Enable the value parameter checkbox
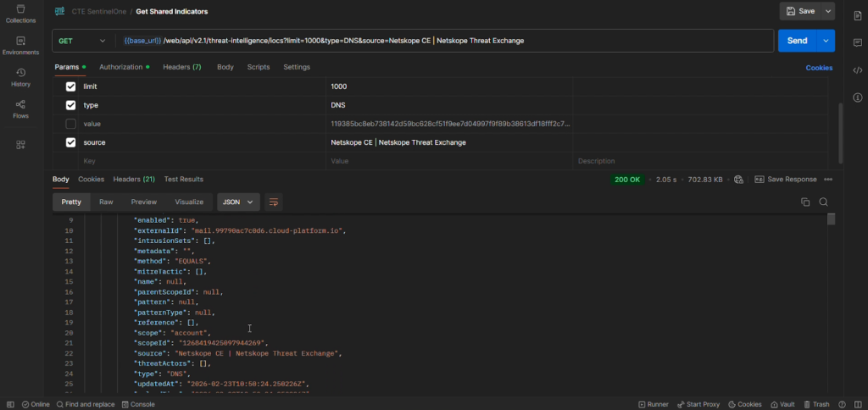Viewport: 868px width, 410px height. click(71, 124)
